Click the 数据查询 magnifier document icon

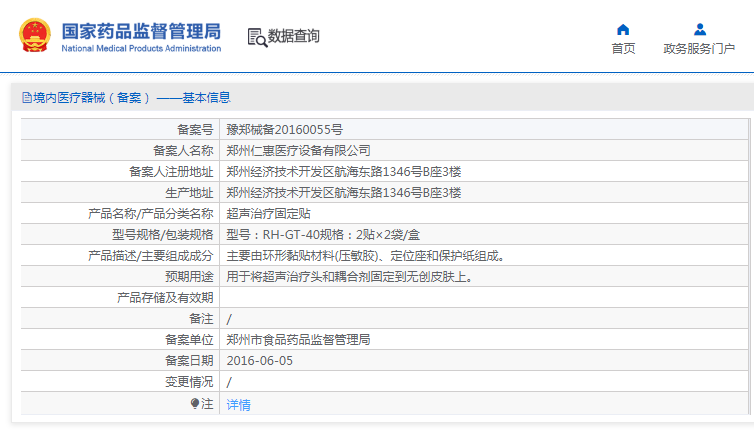pos(257,37)
